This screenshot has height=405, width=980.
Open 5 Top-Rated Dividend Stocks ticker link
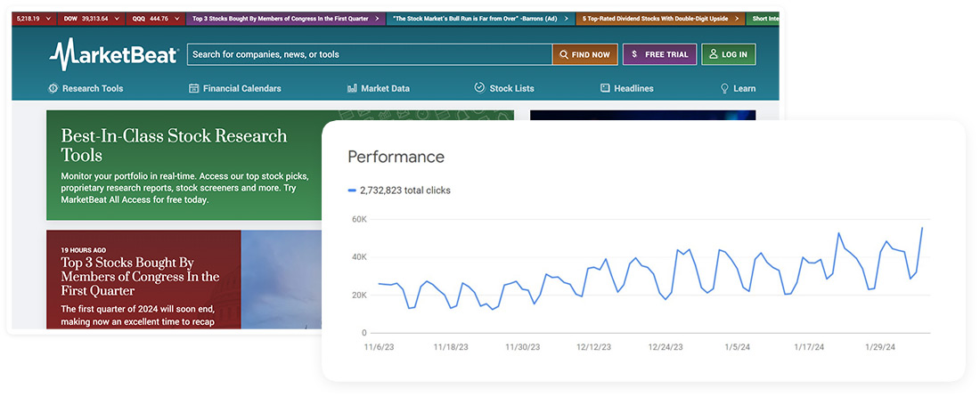[x=660, y=19]
